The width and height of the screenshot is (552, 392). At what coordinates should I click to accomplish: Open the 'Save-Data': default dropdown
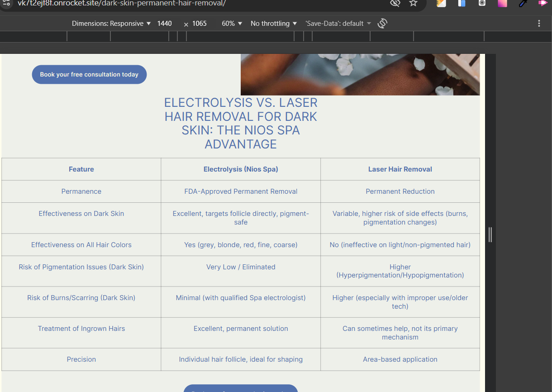click(x=338, y=24)
